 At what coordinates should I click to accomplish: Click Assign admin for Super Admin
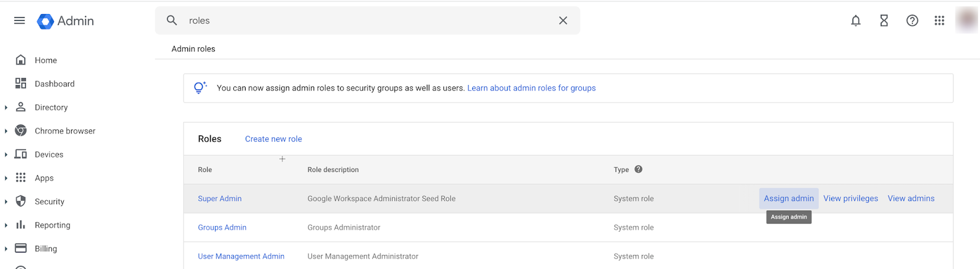[789, 199]
